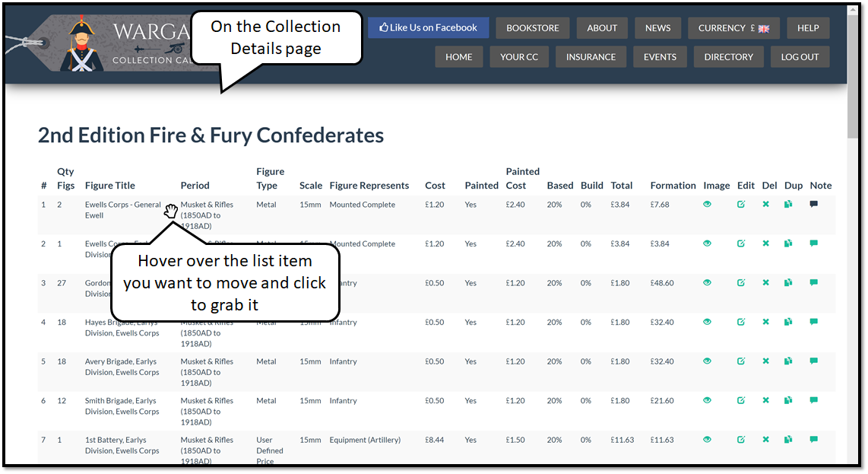Open note for Smith Brigade row

tap(814, 400)
